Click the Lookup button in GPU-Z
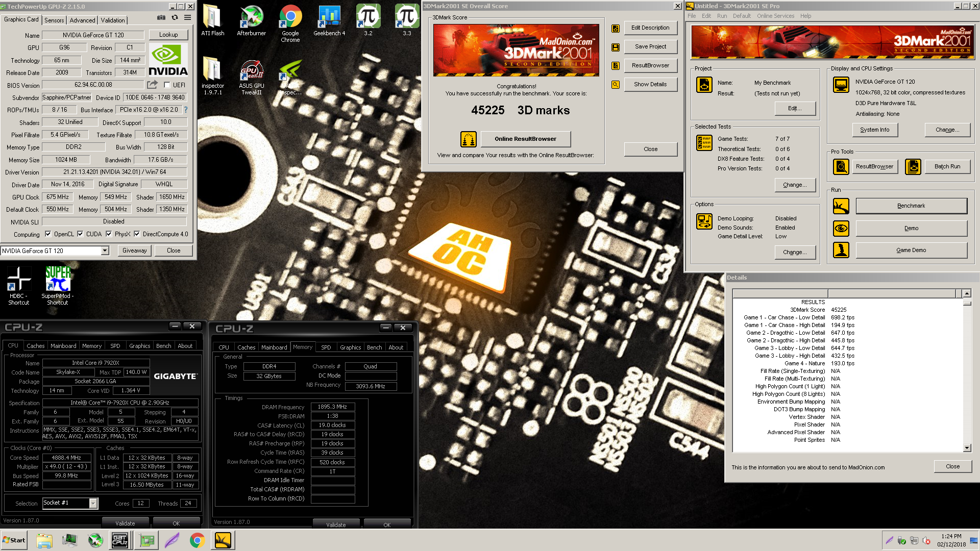 (x=168, y=35)
